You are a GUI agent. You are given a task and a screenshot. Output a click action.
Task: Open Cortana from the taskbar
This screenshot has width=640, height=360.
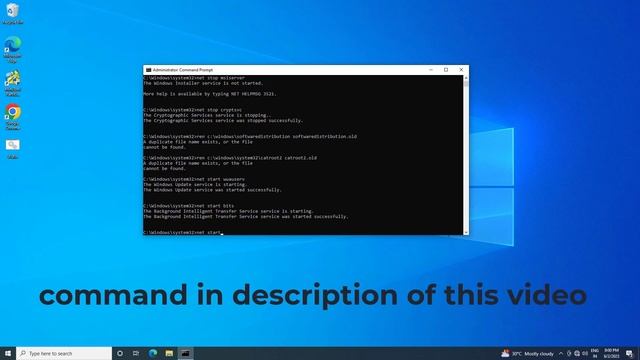120,353
